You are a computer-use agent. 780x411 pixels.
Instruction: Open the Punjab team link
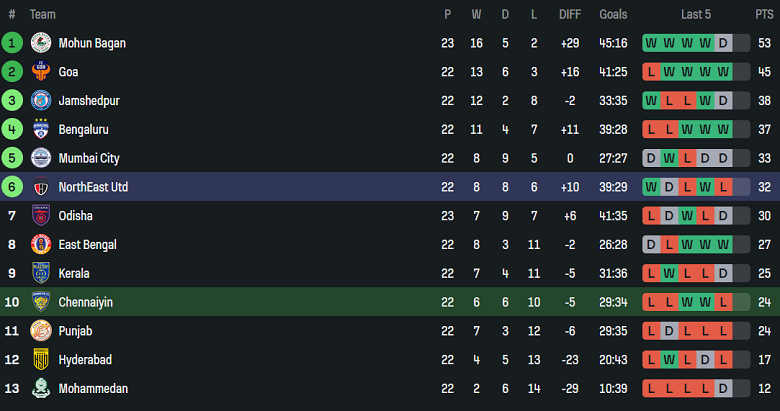tap(76, 331)
